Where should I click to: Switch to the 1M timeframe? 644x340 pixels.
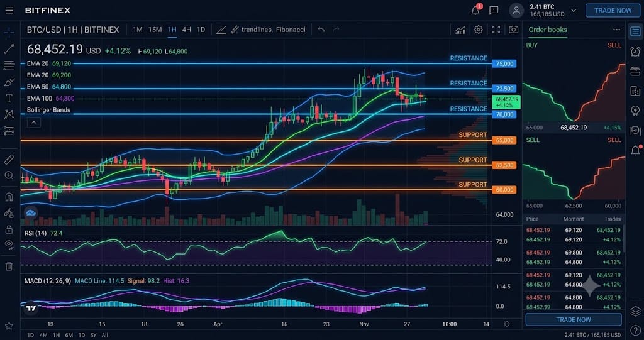tap(138, 30)
